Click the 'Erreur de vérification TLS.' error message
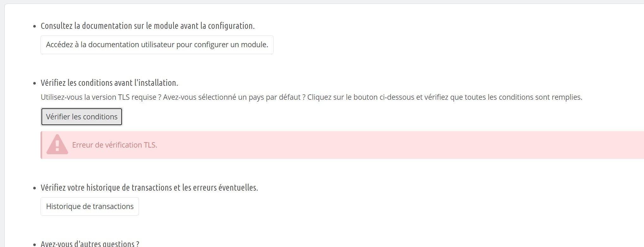The image size is (644, 247). [x=115, y=145]
